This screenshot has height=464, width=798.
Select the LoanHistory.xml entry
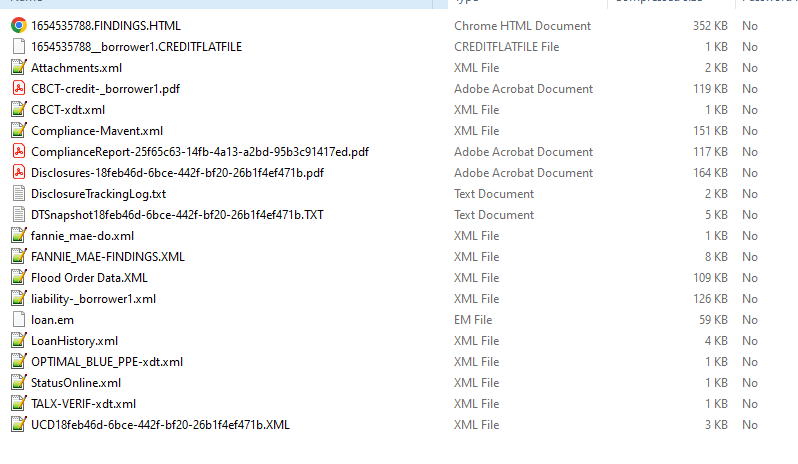point(74,341)
